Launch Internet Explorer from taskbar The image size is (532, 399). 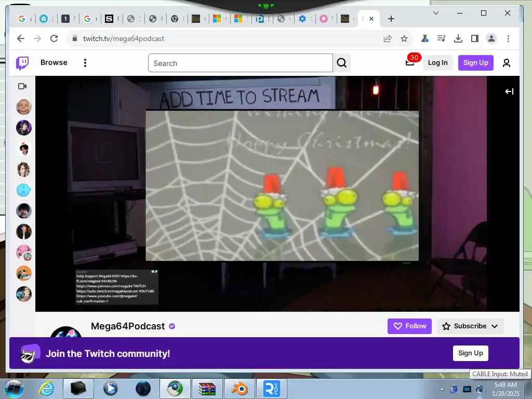click(46, 389)
